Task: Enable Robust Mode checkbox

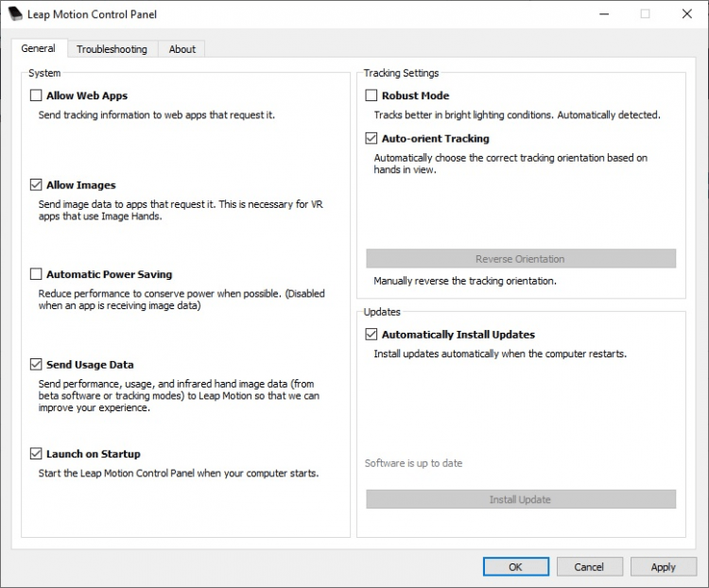Action: click(372, 95)
